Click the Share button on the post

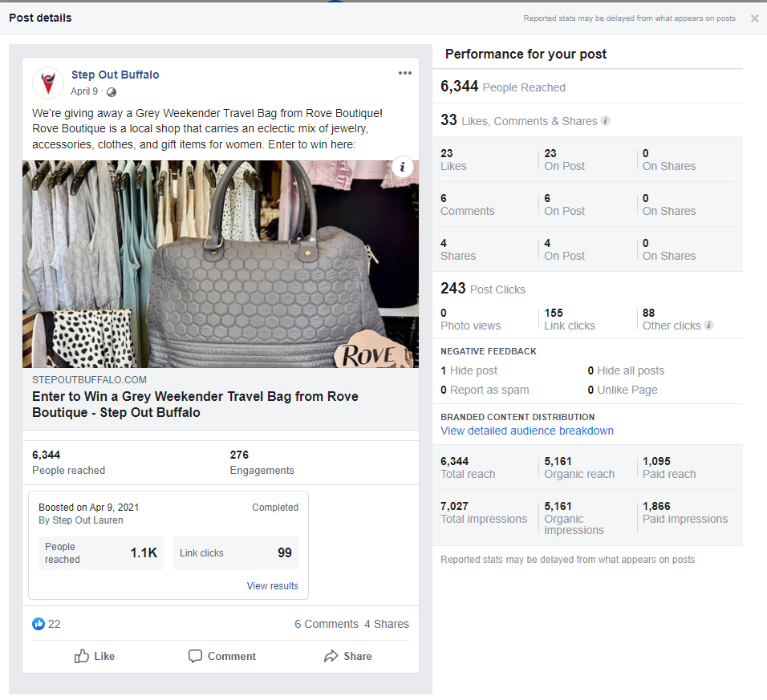(347, 656)
